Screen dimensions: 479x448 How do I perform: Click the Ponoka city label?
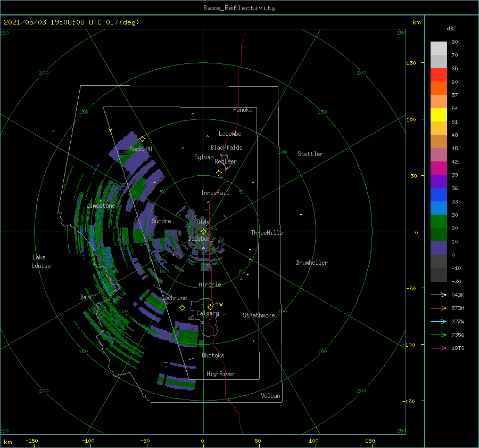[x=243, y=110]
